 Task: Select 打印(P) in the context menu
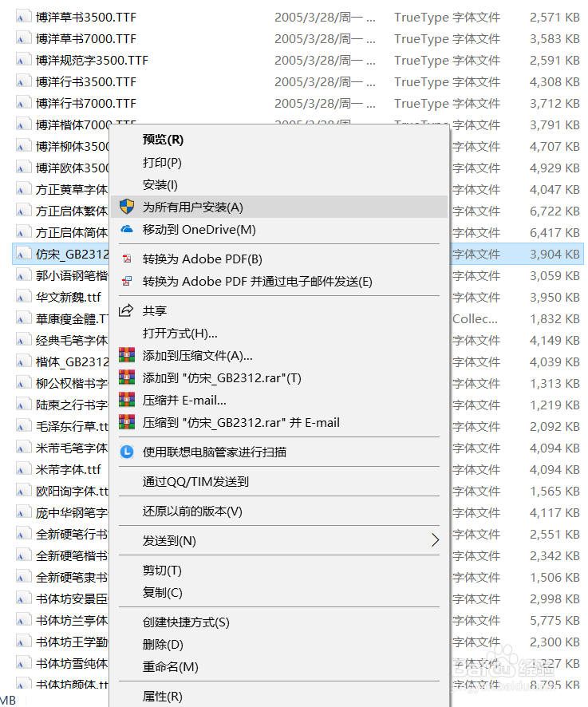162,162
